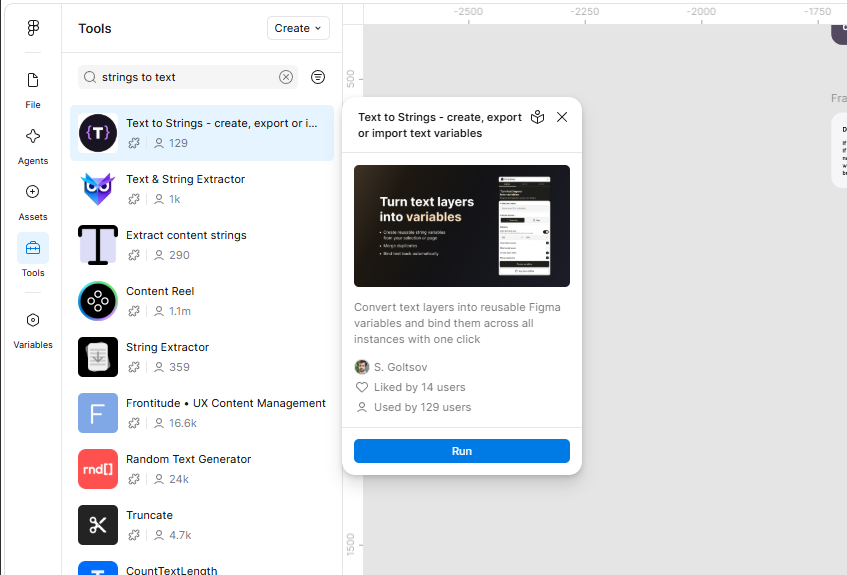Screen dimensions: 847x575
Task: Click the heart icon by Liked by 14 users
Action: pos(361,387)
